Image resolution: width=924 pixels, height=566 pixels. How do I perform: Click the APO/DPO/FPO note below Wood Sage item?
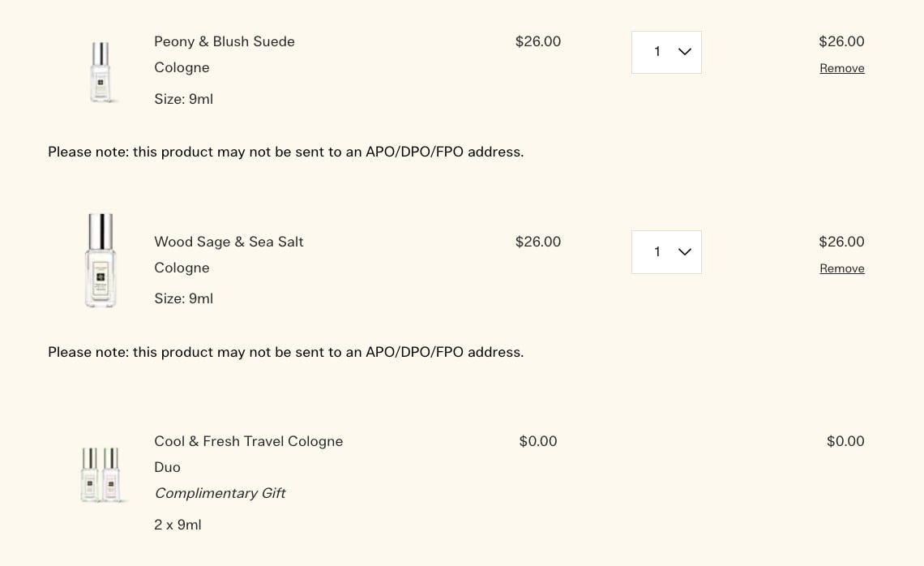[285, 353]
